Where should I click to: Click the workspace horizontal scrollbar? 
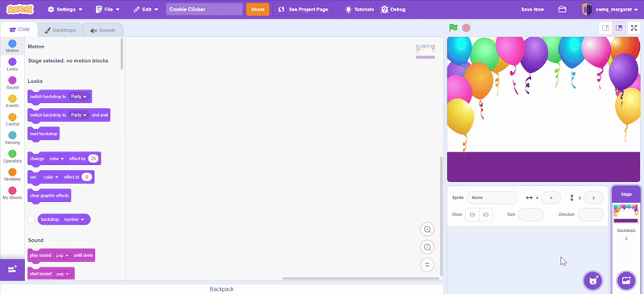point(360,279)
